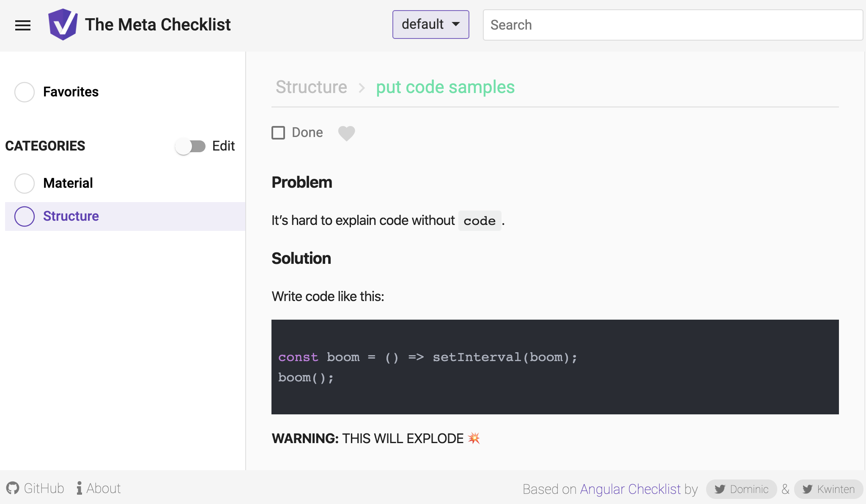Open the default project dropdown
866x504 pixels.
(422, 25)
